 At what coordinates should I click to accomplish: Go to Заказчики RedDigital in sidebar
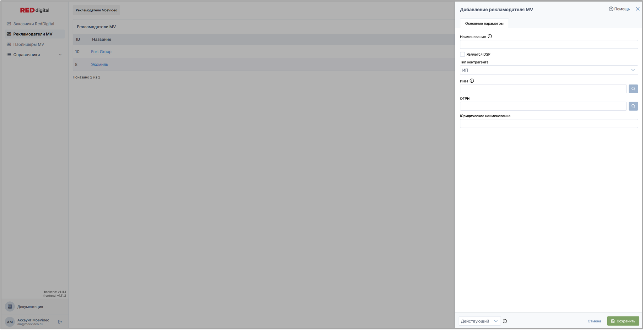point(34,24)
